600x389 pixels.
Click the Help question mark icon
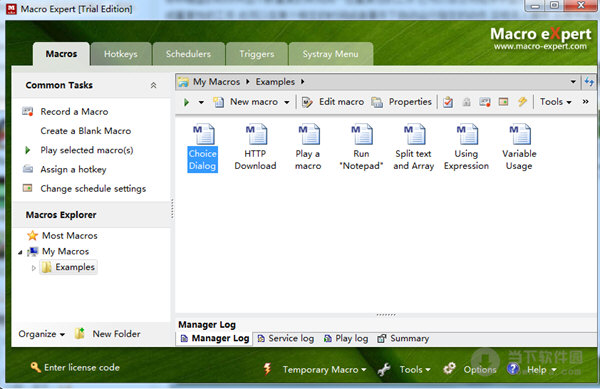[513, 369]
